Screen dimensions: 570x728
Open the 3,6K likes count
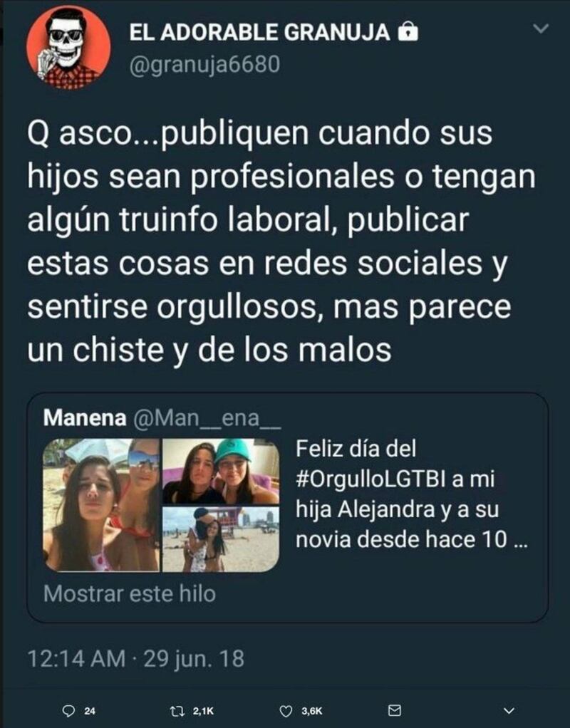pos(311,711)
